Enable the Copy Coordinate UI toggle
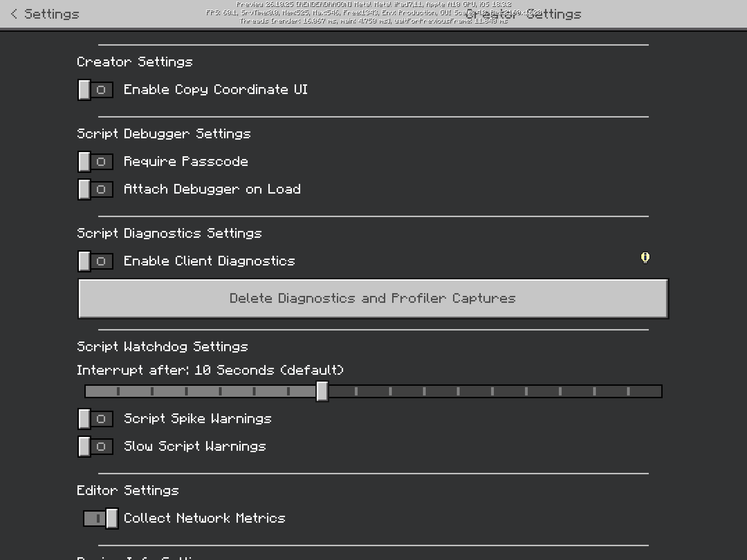 [95, 90]
